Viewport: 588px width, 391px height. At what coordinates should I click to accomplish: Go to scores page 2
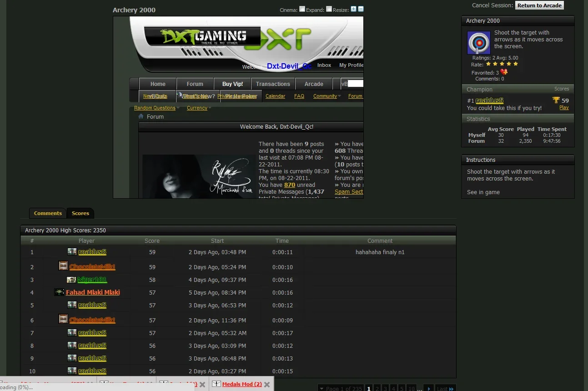tap(377, 388)
